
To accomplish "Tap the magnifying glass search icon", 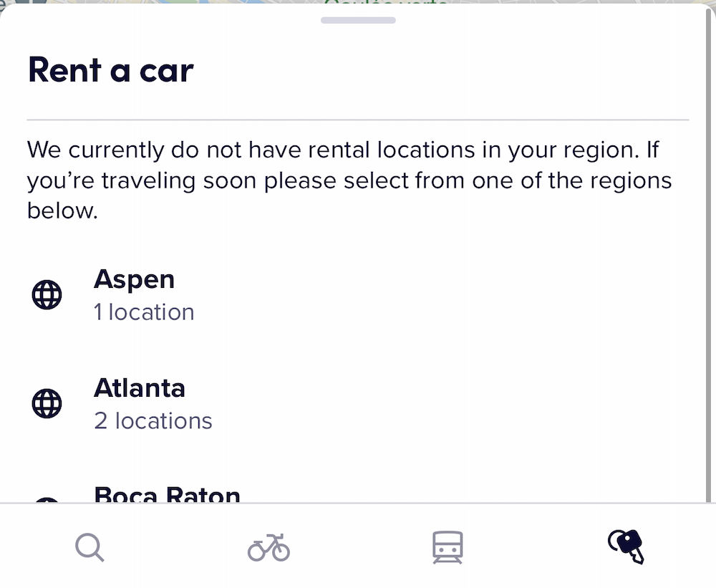I will pyautogui.click(x=89, y=546).
